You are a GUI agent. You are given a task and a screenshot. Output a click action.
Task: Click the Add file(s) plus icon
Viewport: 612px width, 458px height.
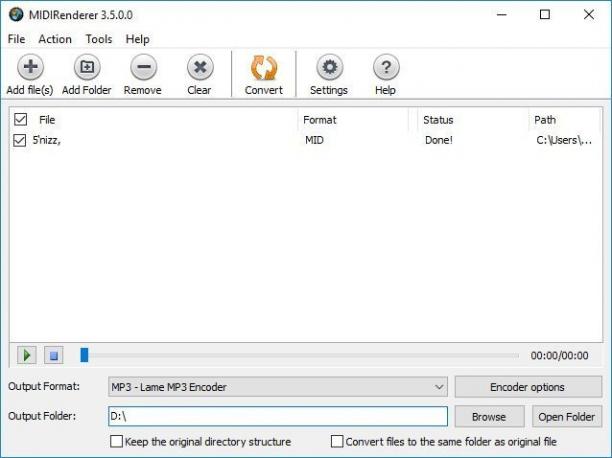(30, 67)
